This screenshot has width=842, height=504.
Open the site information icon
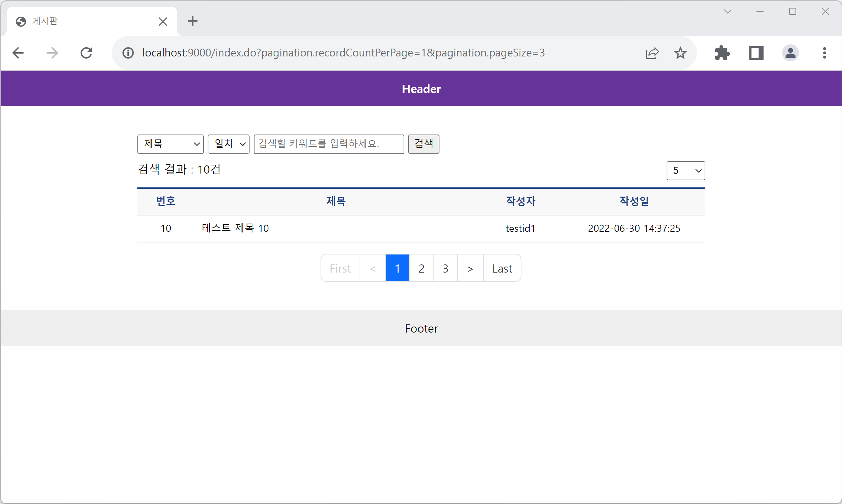click(x=128, y=53)
